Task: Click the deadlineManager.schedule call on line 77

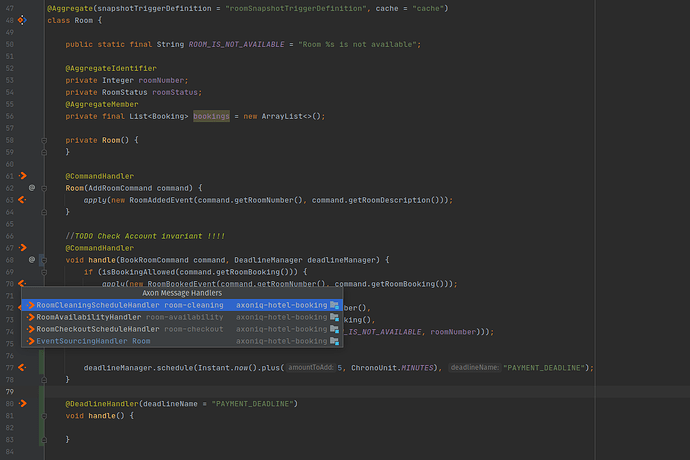Action: point(139,368)
